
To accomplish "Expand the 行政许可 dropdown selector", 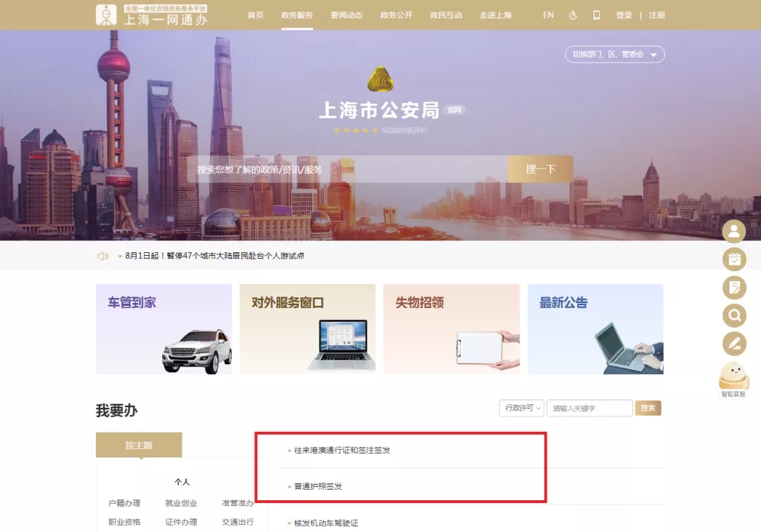I will (521, 408).
